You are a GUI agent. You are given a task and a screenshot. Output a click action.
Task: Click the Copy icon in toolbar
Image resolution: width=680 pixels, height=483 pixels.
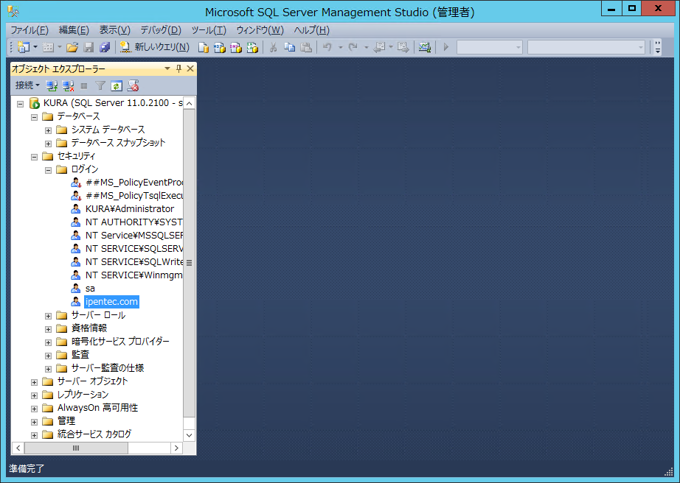click(289, 47)
